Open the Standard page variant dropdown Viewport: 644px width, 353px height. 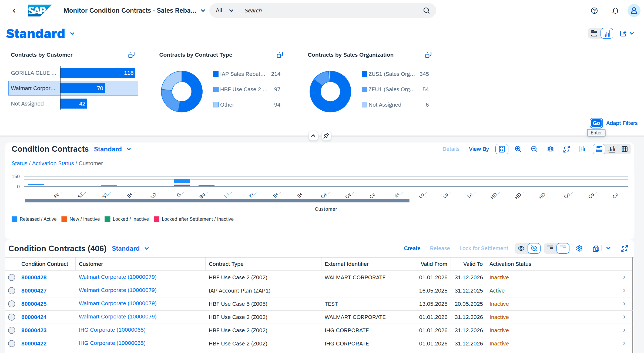[72, 34]
